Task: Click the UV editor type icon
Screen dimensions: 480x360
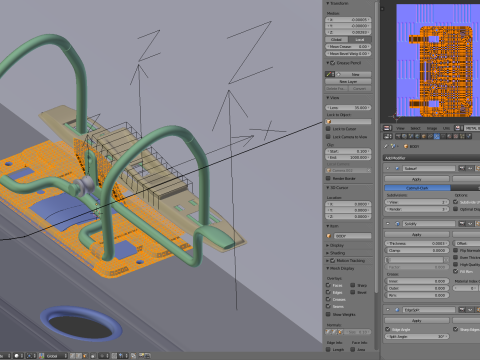Action: 387,128
